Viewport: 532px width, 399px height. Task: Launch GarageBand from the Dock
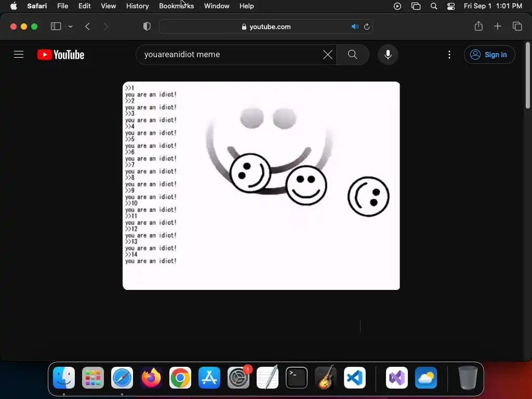[x=326, y=377]
